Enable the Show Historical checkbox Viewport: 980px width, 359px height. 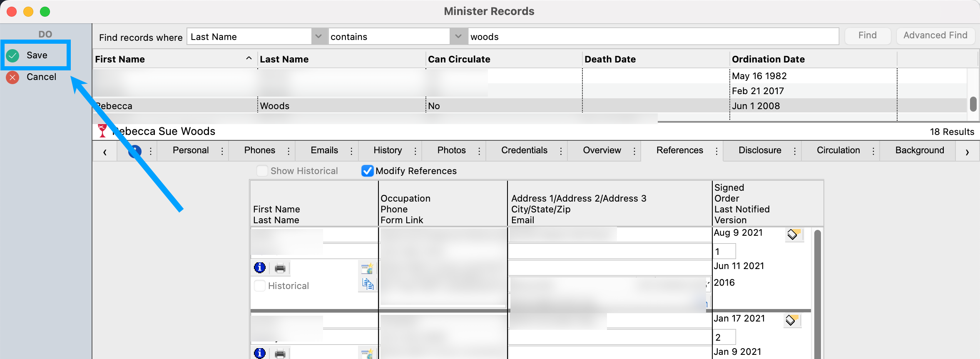pos(262,171)
